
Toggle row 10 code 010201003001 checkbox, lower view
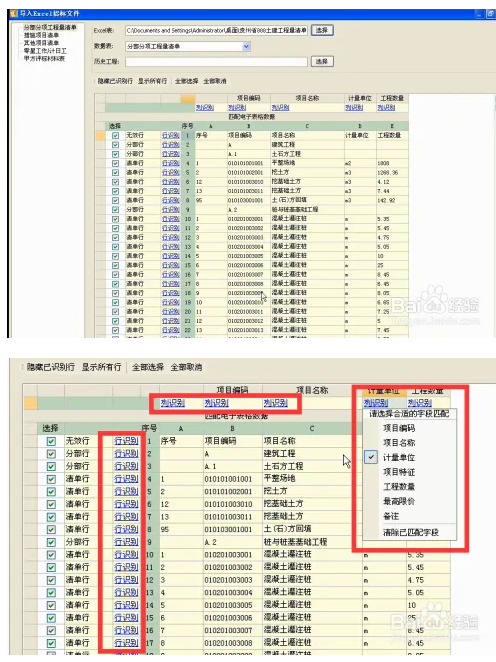(51, 555)
